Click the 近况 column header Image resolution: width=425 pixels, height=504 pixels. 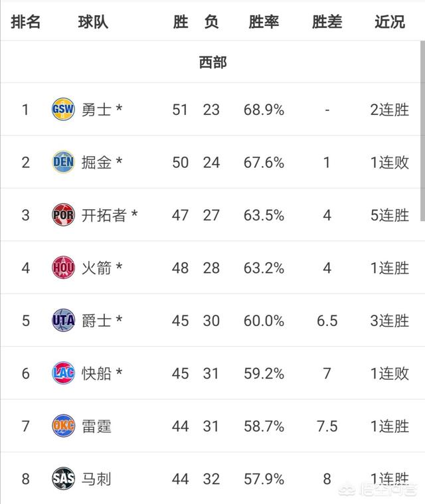(x=390, y=22)
